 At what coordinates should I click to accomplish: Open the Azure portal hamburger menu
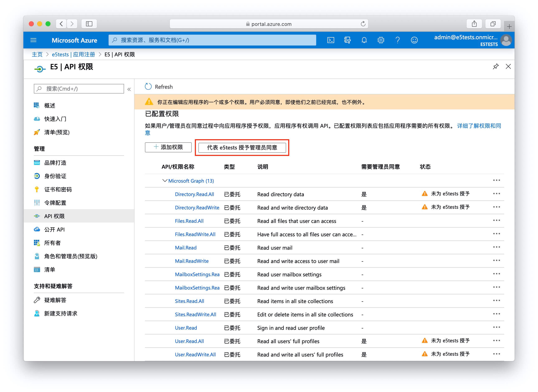pos(33,40)
